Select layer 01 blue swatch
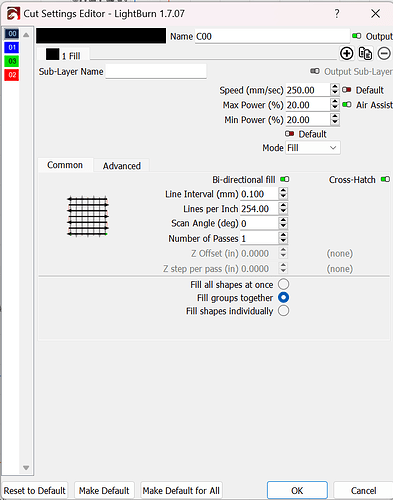393x500 pixels. coord(12,47)
